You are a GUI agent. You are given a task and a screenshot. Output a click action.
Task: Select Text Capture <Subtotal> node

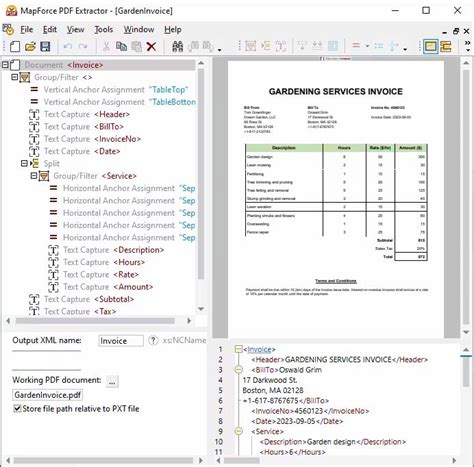81,299
